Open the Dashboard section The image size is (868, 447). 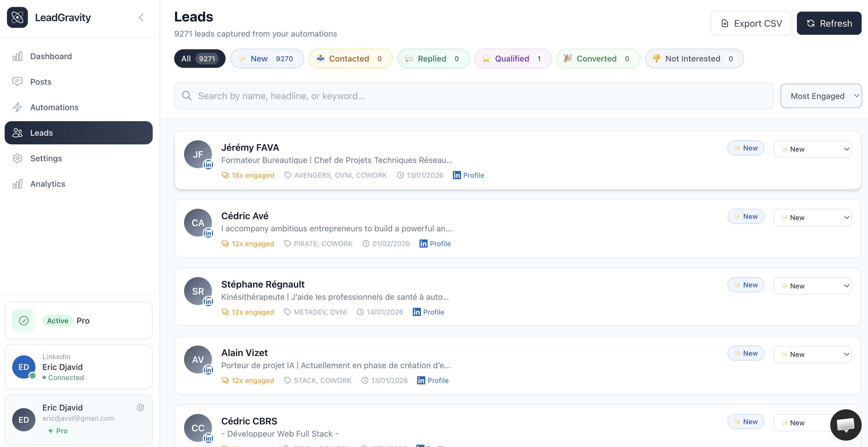[51, 56]
